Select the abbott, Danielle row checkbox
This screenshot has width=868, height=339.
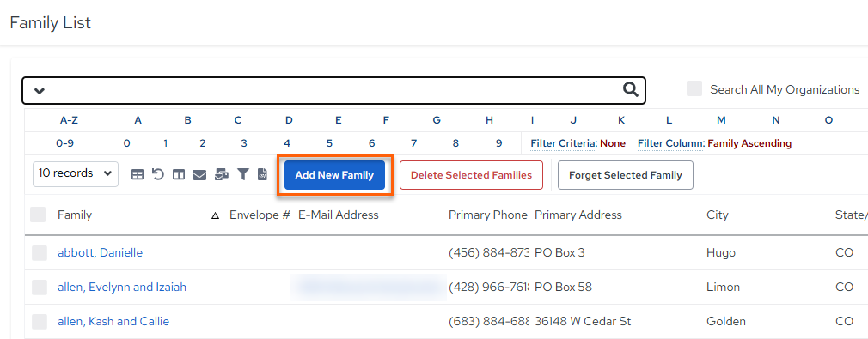40,252
